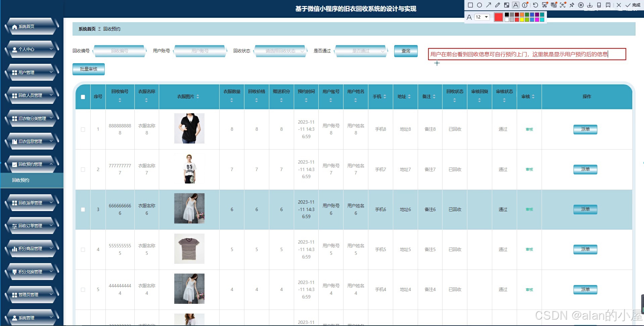The width and height of the screenshot is (644, 326).
Task: Pin the screenshot to screen
Action: click(572, 5)
